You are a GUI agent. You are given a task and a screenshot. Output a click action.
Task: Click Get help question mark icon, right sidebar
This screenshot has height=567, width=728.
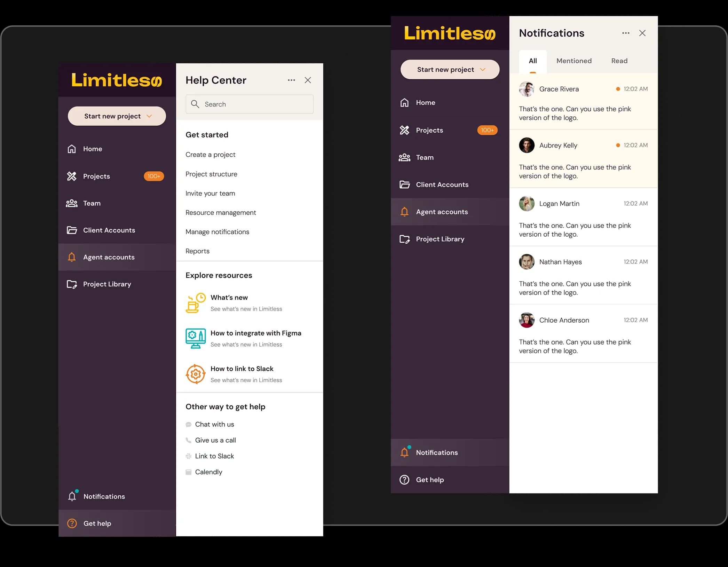coord(404,480)
